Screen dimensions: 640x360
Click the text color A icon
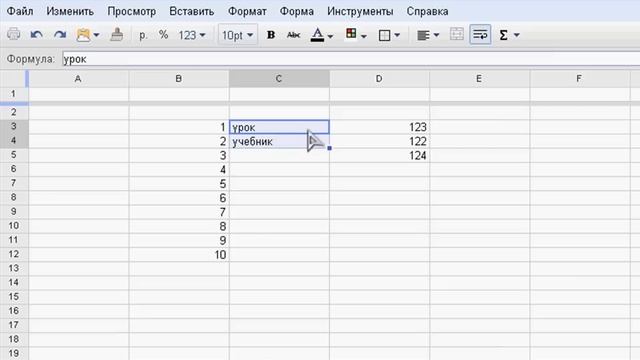coord(318,35)
